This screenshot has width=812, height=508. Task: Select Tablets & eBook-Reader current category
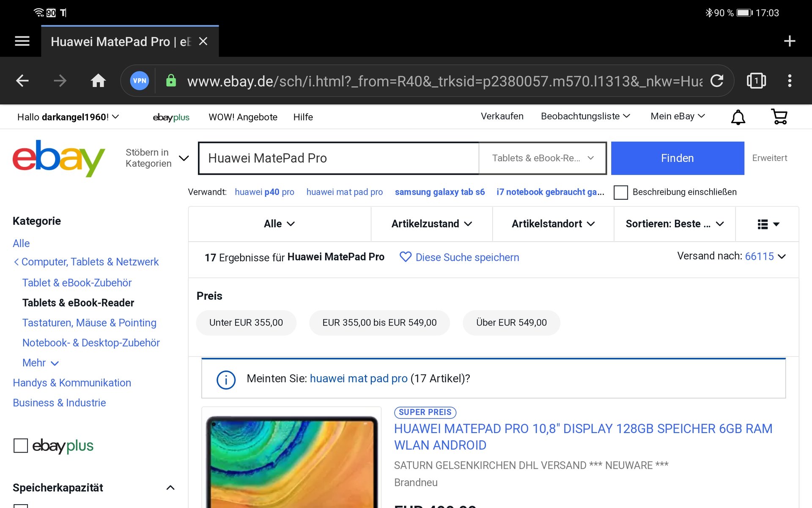[x=78, y=303]
